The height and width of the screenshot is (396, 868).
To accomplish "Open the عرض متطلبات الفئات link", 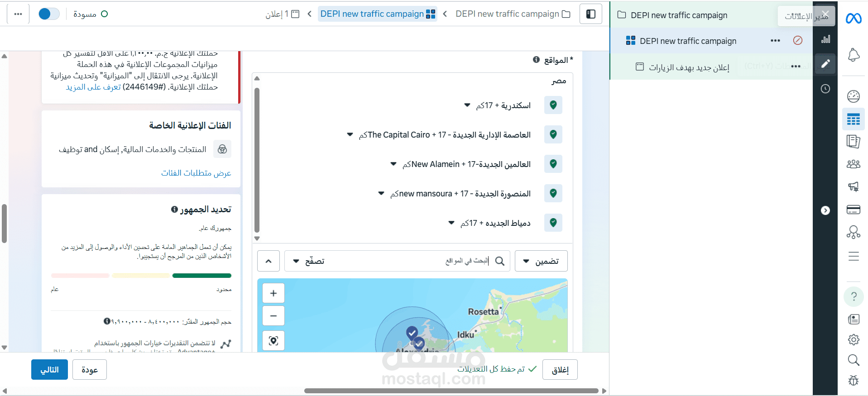I will point(196,173).
